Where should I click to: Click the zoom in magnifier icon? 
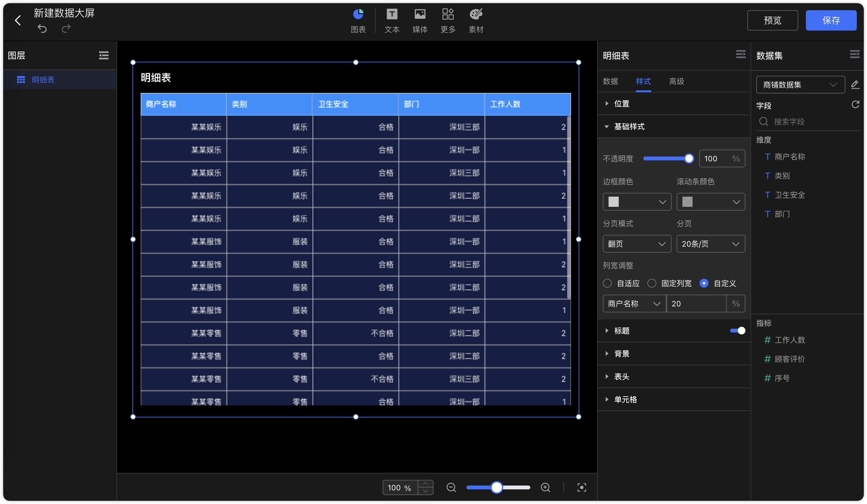(x=545, y=487)
